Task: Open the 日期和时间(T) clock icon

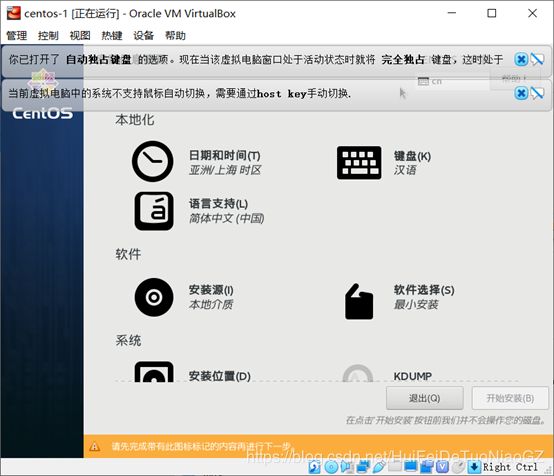Action: (153, 161)
